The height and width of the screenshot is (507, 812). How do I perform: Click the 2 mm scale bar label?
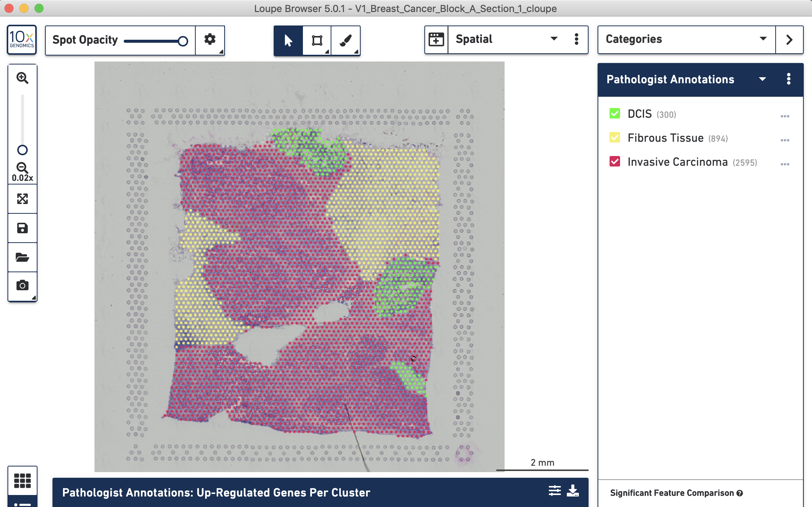(542, 462)
